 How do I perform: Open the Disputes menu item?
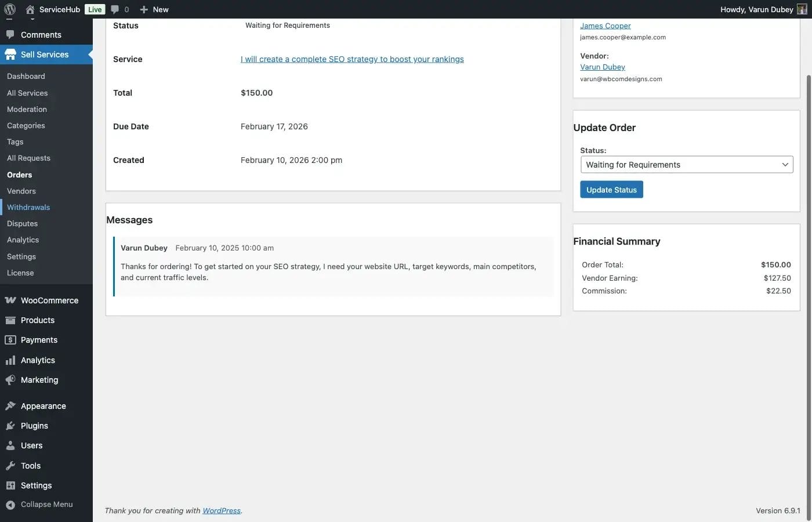click(22, 223)
